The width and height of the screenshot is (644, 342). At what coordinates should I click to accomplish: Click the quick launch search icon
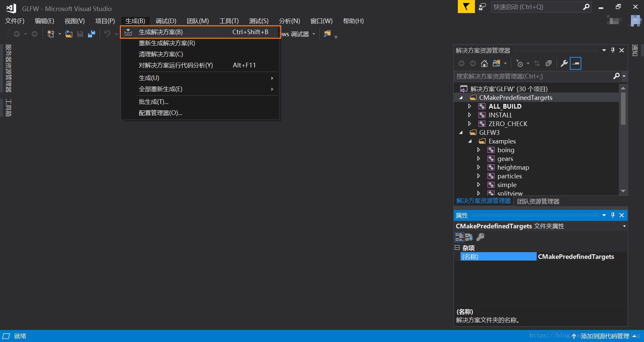(x=586, y=7)
